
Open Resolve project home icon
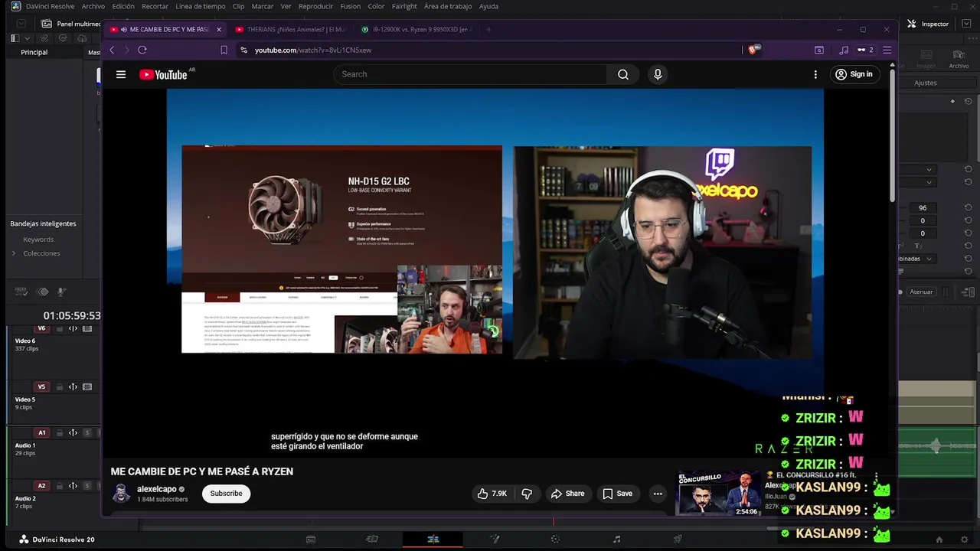coord(939,540)
